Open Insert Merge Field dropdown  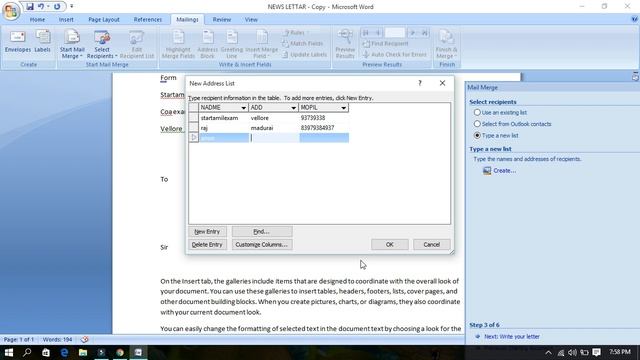262,44
